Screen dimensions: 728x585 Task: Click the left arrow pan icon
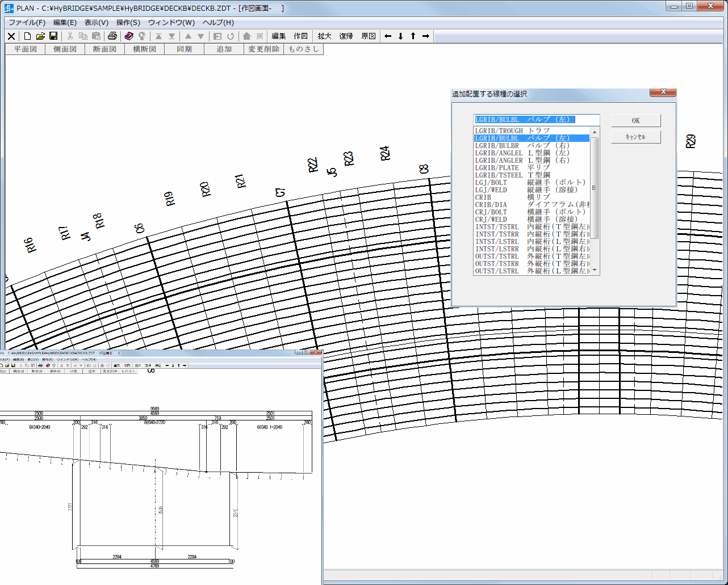(x=388, y=36)
